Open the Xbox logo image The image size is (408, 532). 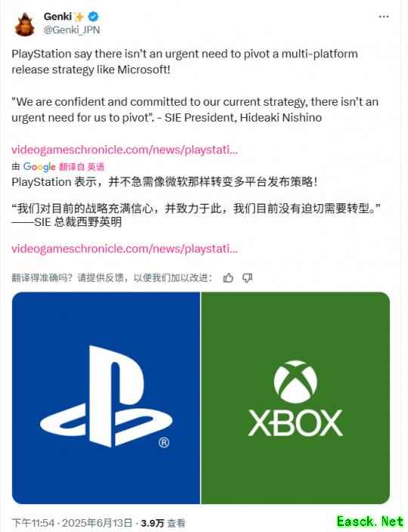295,397
